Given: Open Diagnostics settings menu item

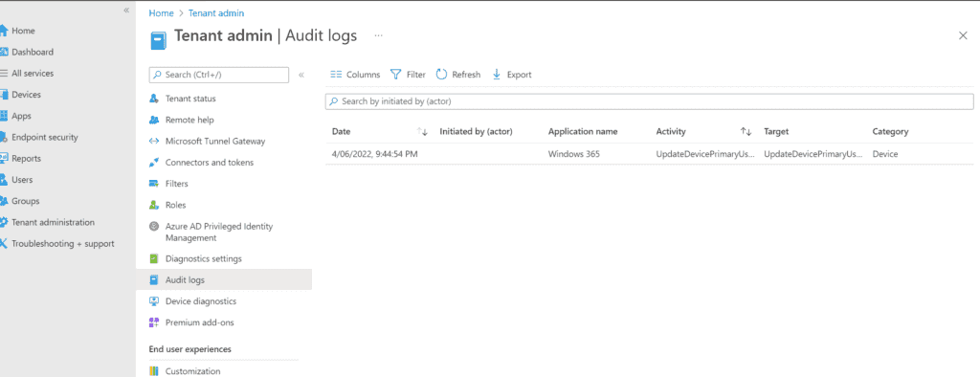Looking at the screenshot, I should (204, 259).
